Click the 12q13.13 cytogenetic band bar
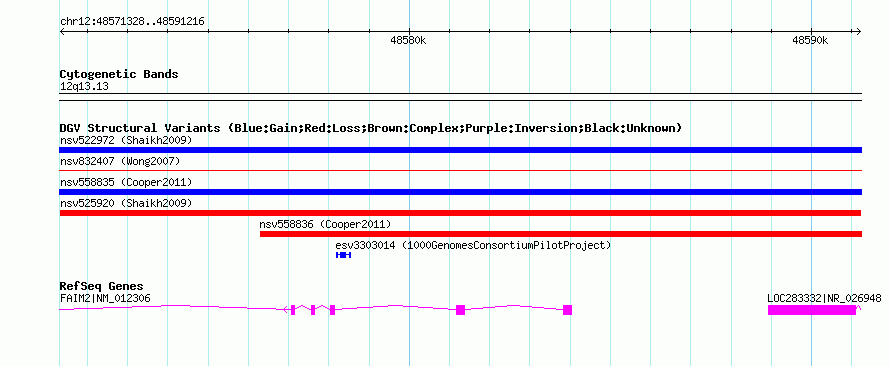The width and height of the screenshot is (890, 366). 460,96
